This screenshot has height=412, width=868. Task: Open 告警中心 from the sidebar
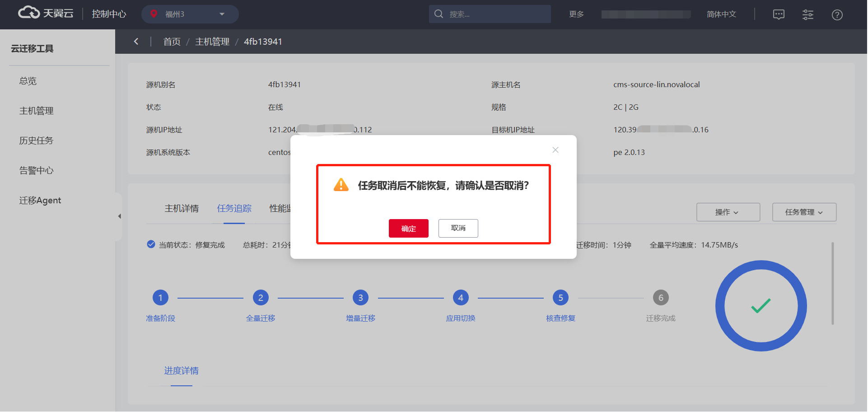point(36,170)
